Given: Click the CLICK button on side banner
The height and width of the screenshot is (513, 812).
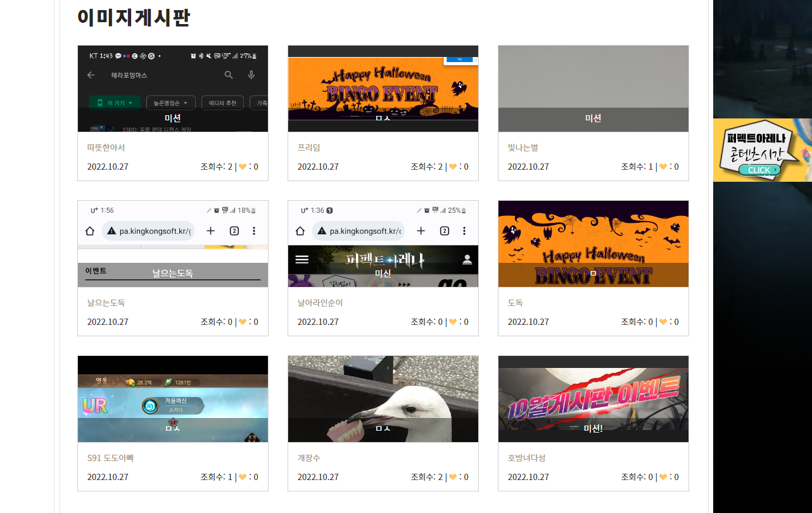Looking at the screenshot, I should [x=759, y=170].
